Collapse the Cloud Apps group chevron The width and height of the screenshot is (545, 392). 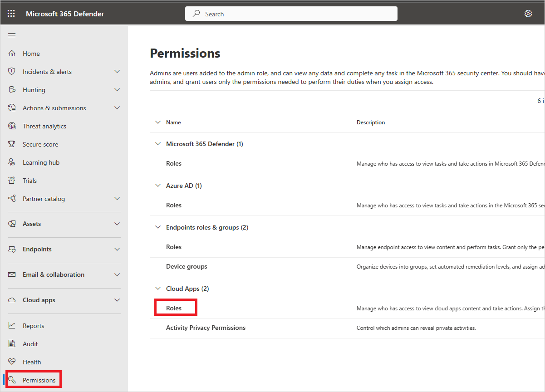click(157, 288)
